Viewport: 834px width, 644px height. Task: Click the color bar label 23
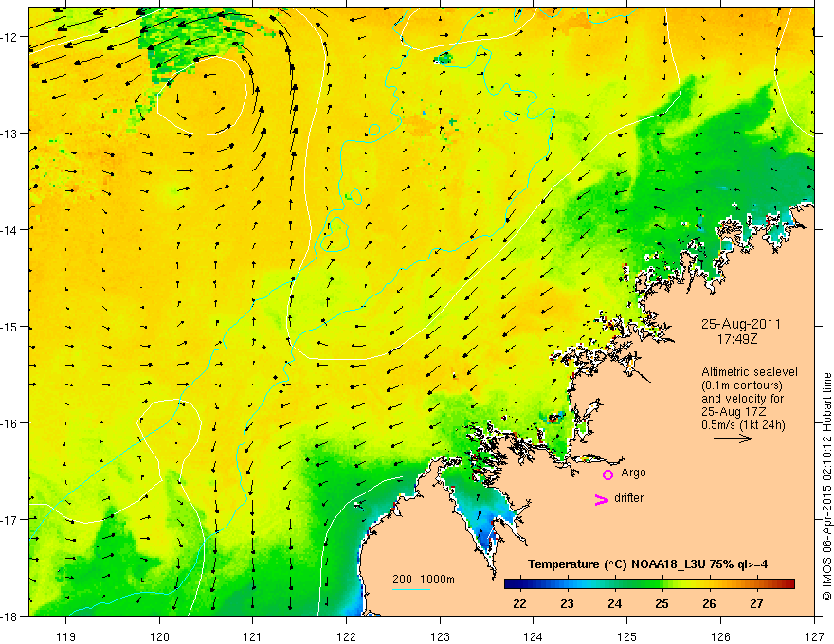[x=568, y=603]
